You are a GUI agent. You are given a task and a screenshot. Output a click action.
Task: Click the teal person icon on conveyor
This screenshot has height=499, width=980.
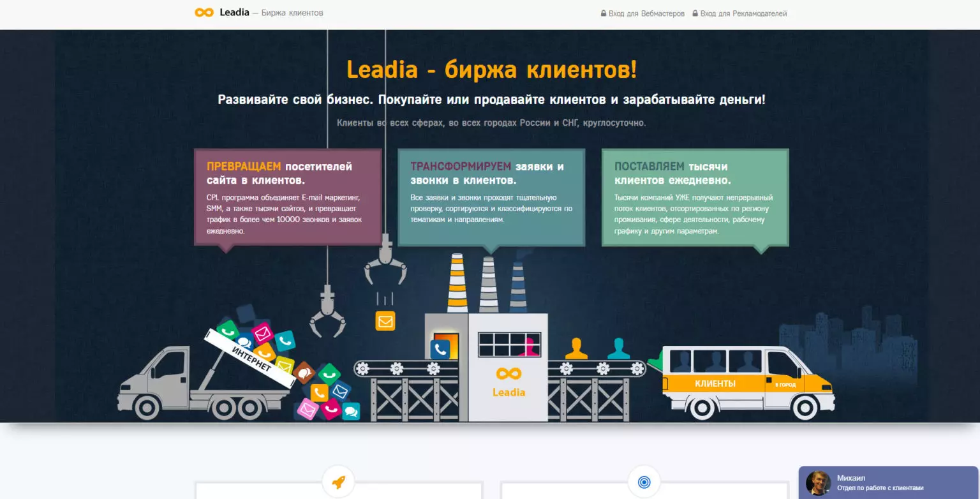619,348
